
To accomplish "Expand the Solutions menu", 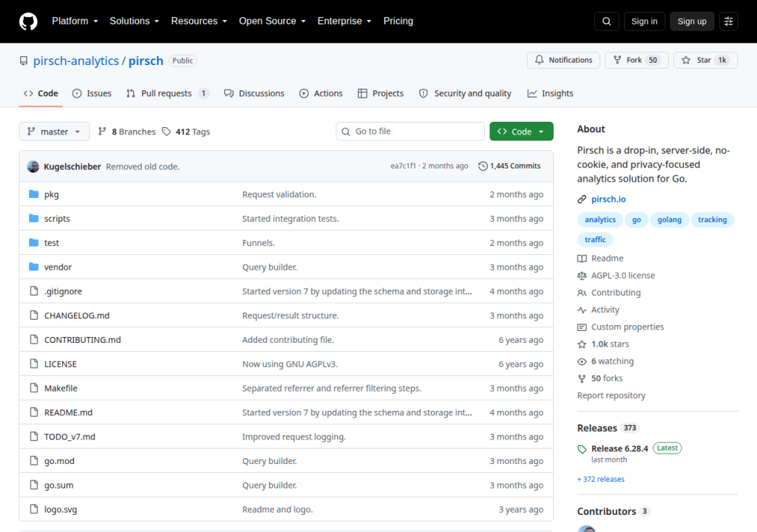I will 135,21.
